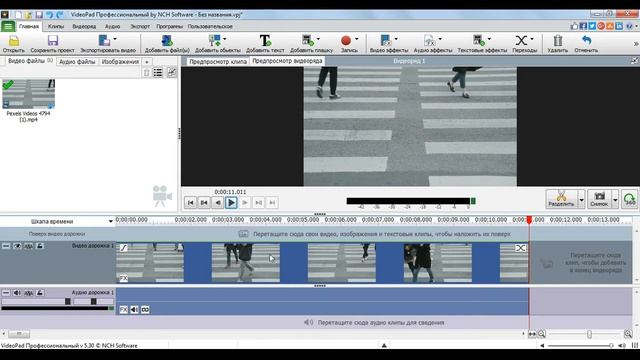Viewport: 640px width, 360px height.
Task: Click the Сохранить проект floppy icon
Action: [53, 40]
